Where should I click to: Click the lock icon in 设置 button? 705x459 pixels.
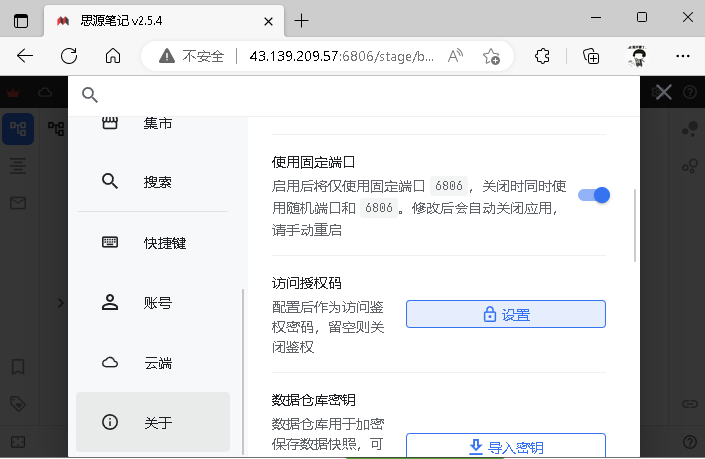[490, 314]
